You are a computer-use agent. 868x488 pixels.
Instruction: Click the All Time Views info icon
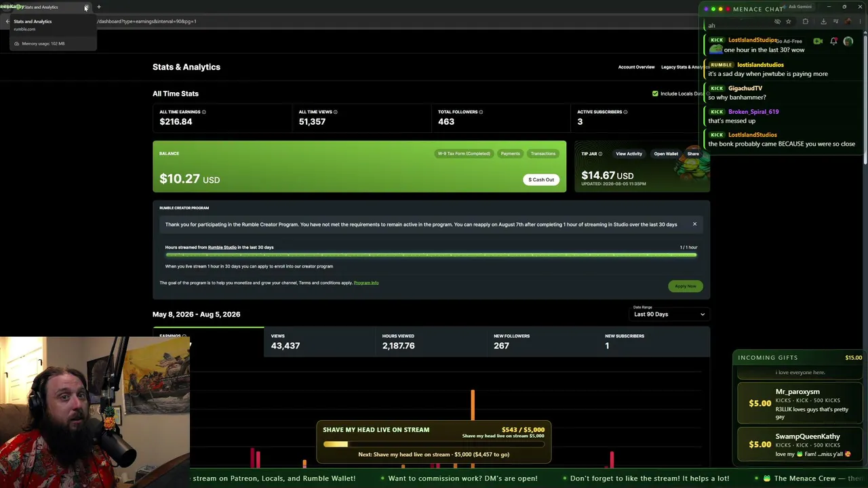[335, 112]
